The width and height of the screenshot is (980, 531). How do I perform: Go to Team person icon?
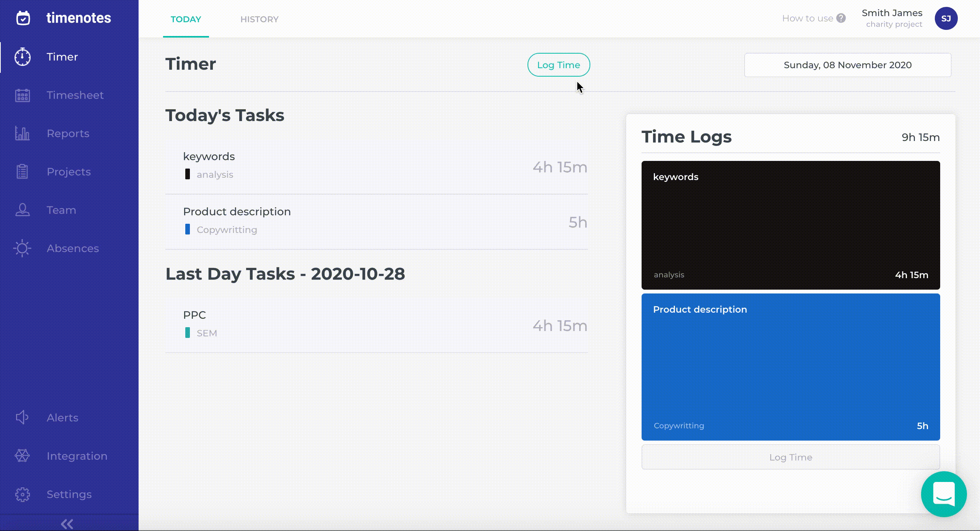tap(23, 210)
